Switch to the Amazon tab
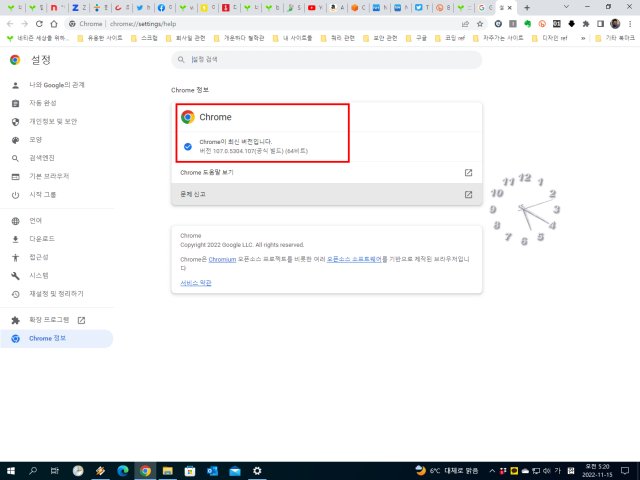 click(x=336, y=7)
